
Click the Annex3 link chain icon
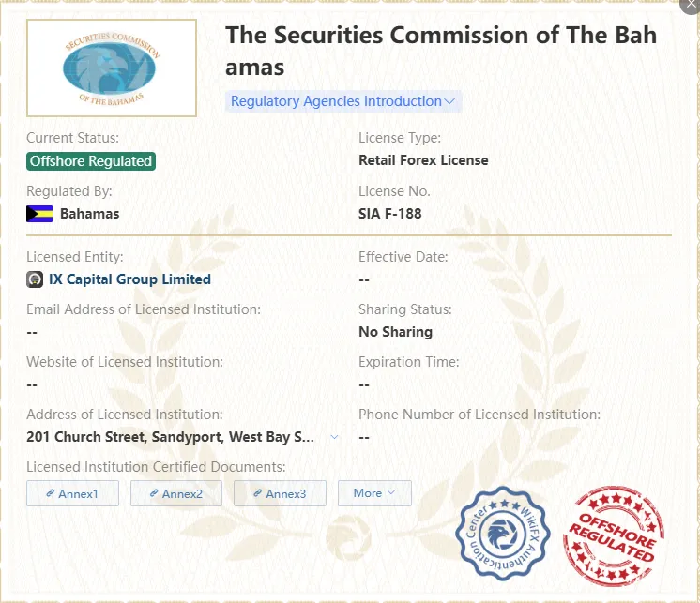tap(258, 493)
